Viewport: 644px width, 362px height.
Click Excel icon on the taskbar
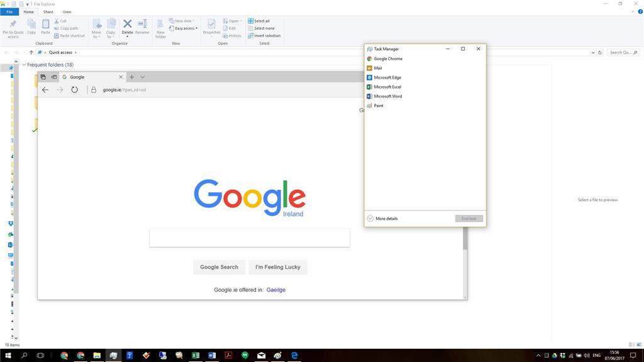(x=196, y=356)
